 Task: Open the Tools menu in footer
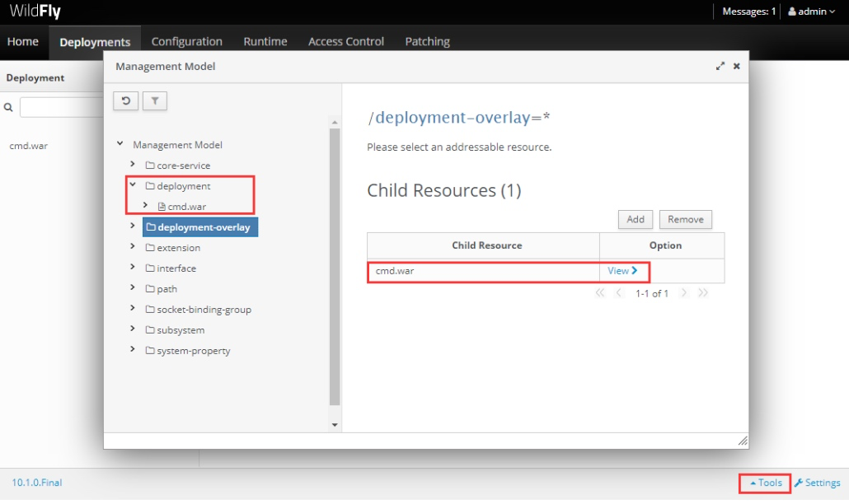[x=766, y=483]
